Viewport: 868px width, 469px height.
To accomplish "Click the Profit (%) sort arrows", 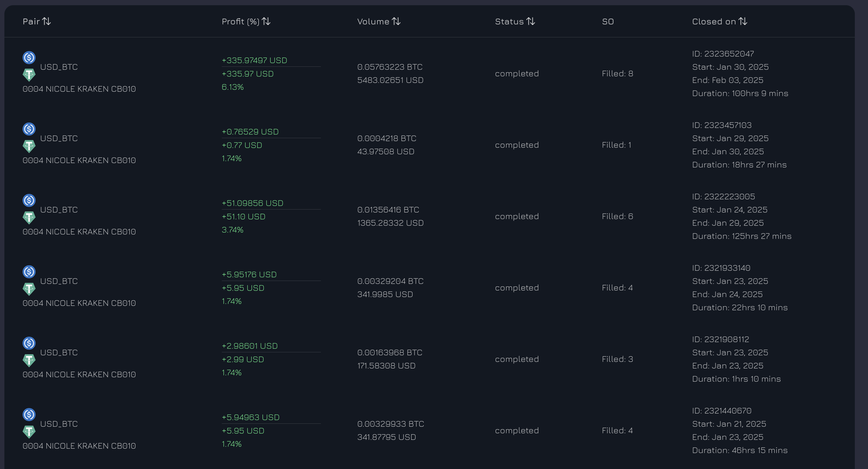I will click(266, 22).
